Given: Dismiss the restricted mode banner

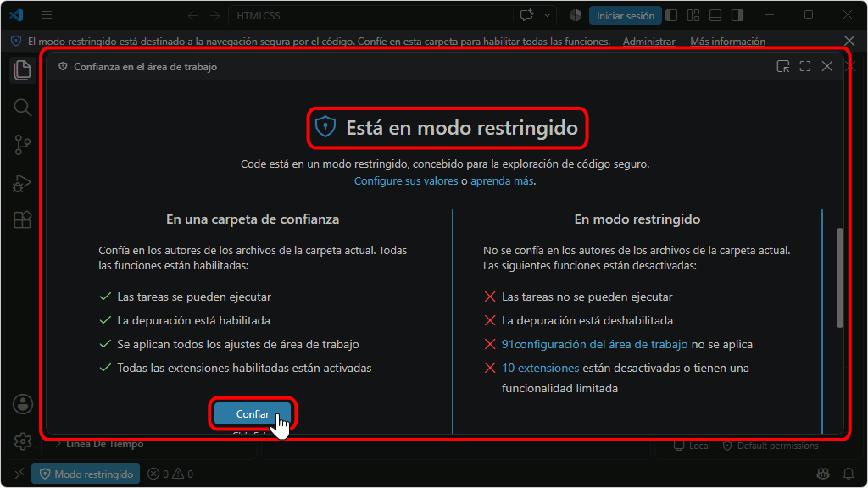Looking at the screenshot, I should [849, 41].
